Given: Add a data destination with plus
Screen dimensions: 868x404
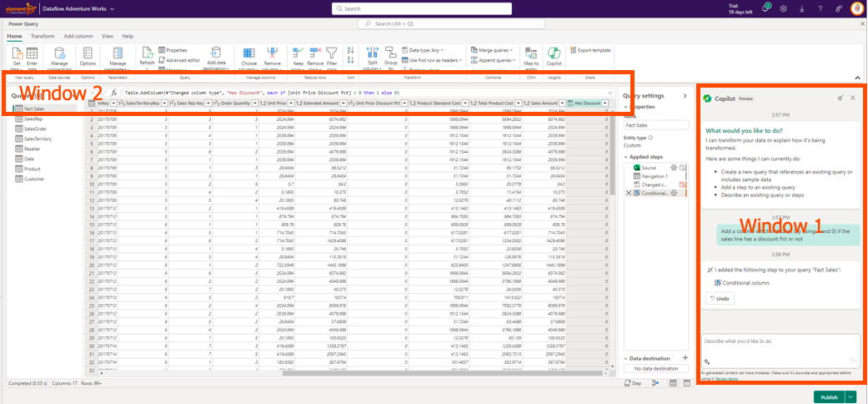Looking at the screenshot, I should coord(685,358).
